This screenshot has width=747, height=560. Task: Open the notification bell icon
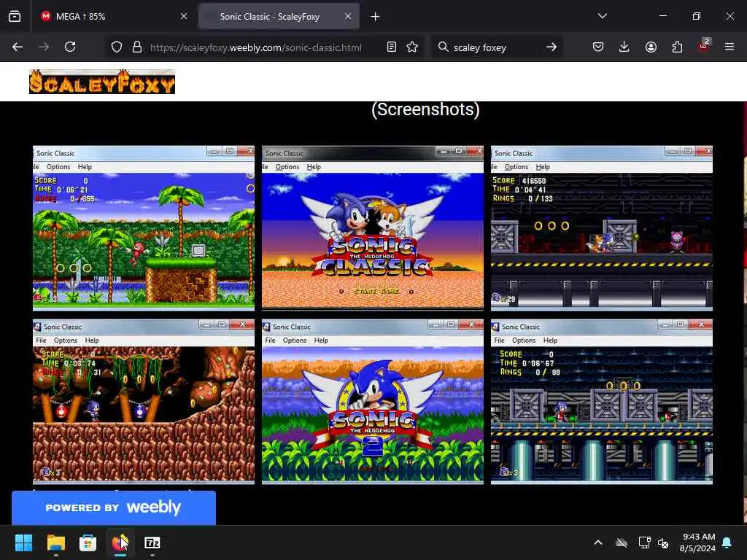[727, 542]
